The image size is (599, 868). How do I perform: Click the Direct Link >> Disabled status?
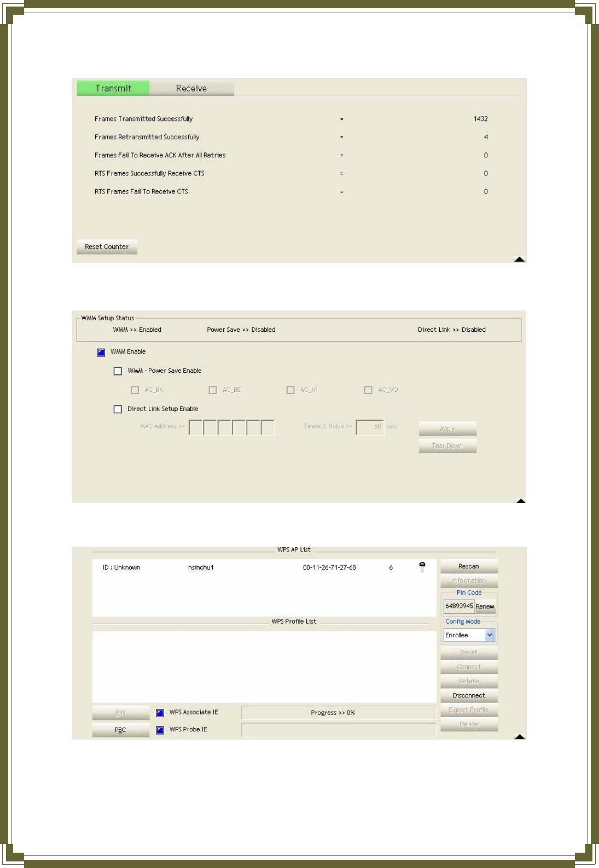click(x=452, y=330)
